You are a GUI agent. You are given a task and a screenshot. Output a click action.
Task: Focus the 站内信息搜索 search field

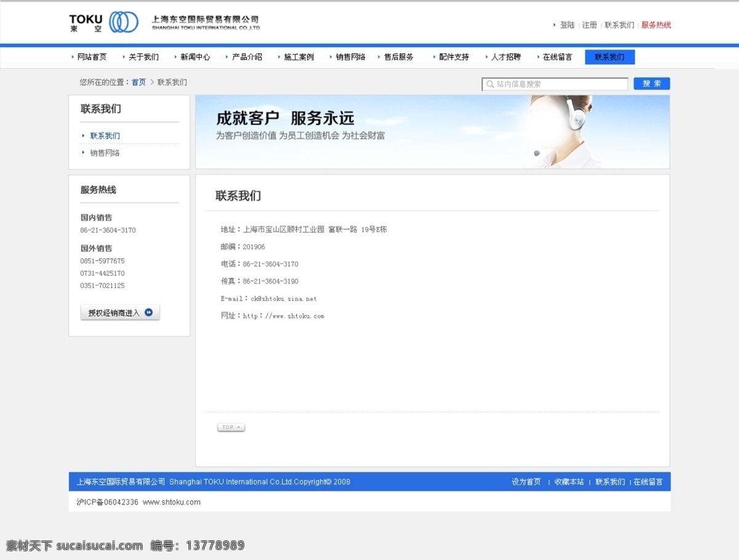(x=555, y=84)
